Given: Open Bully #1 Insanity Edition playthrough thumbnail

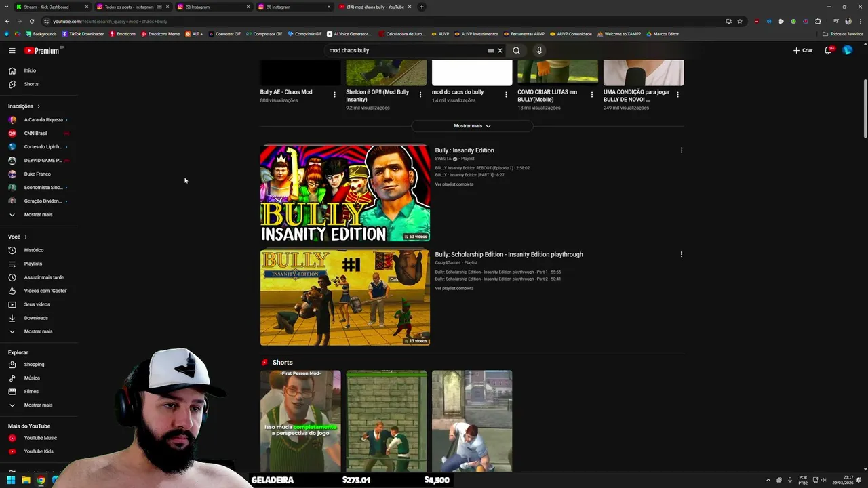Looking at the screenshot, I should (345, 298).
